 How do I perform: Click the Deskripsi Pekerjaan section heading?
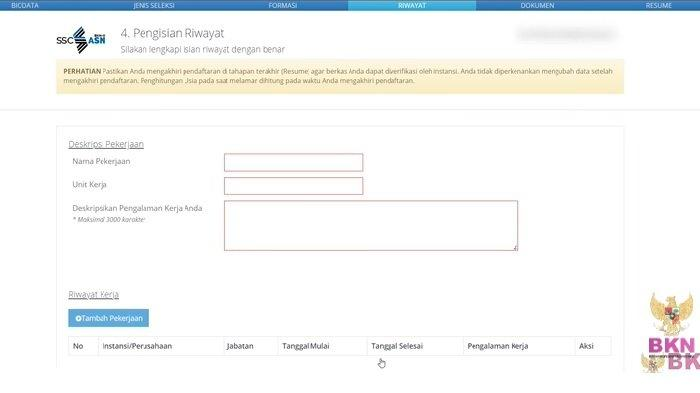tap(106, 144)
